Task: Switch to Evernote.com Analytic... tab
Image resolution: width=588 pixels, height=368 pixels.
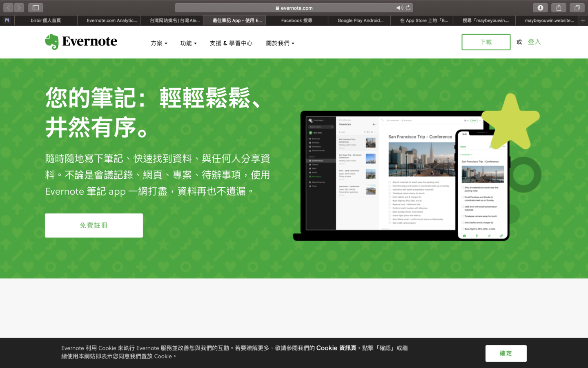Action: click(x=109, y=20)
